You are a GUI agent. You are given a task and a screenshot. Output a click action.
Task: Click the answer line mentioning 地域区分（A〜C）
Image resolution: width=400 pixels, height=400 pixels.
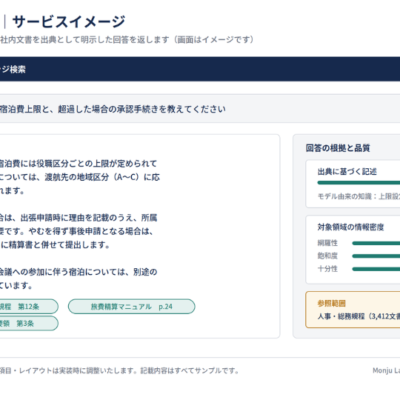click(80, 177)
